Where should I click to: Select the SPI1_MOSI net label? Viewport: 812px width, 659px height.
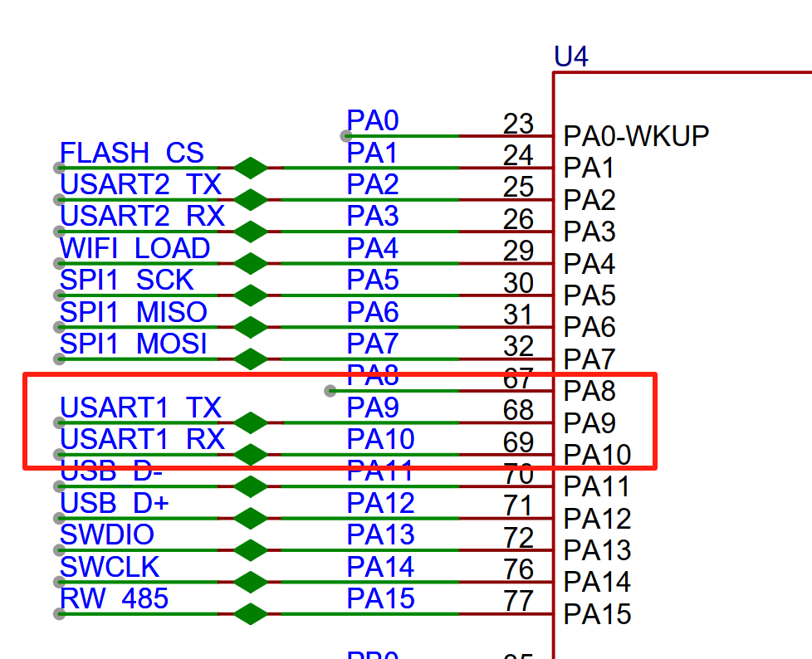(133, 344)
